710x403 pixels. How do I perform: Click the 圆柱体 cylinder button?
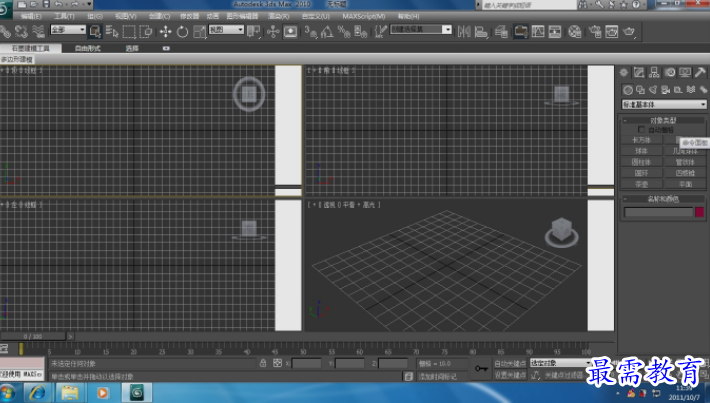(642, 162)
